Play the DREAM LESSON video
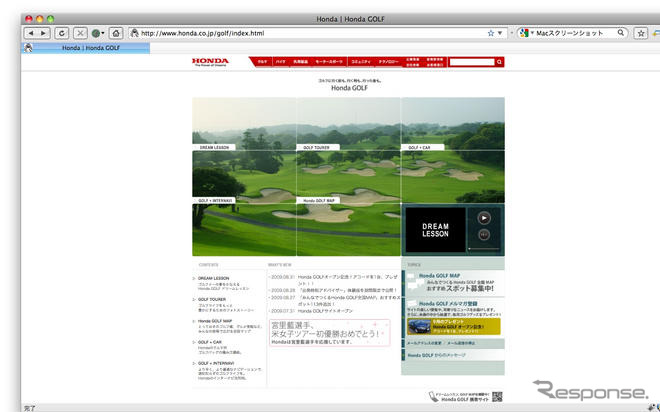The image size is (660, 412). [x=484, y=218]
